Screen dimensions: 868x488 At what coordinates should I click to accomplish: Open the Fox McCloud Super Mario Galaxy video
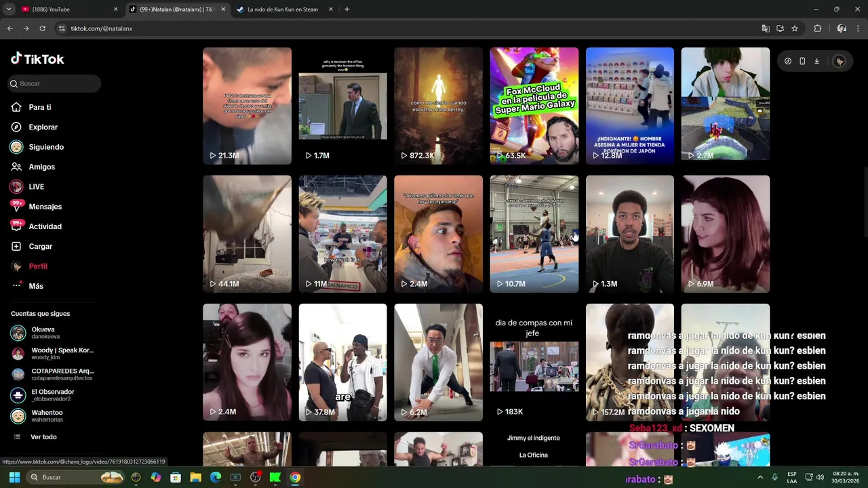534,106
